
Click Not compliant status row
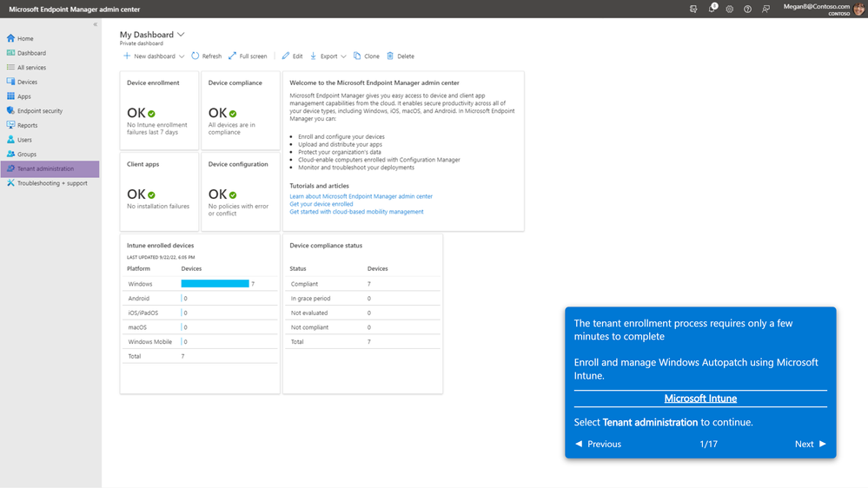(362, 327)
